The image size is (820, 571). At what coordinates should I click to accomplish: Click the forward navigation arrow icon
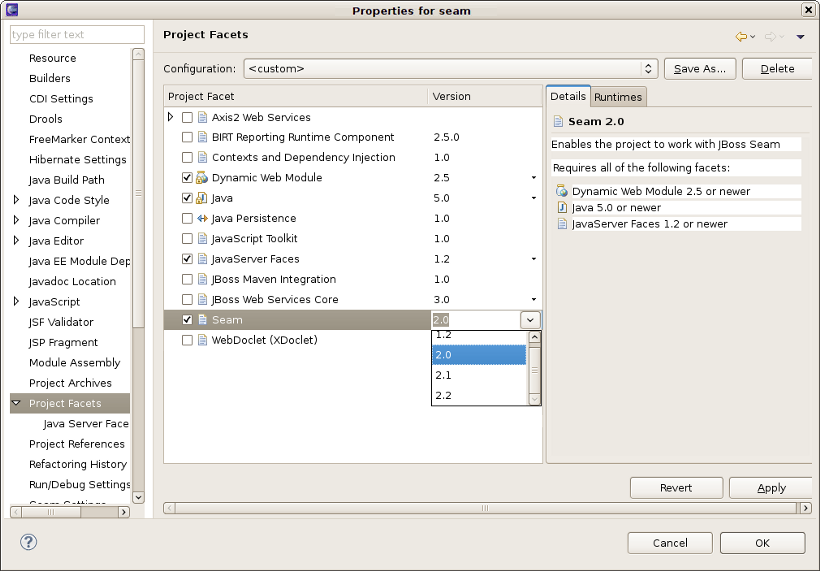coord(770,37)
